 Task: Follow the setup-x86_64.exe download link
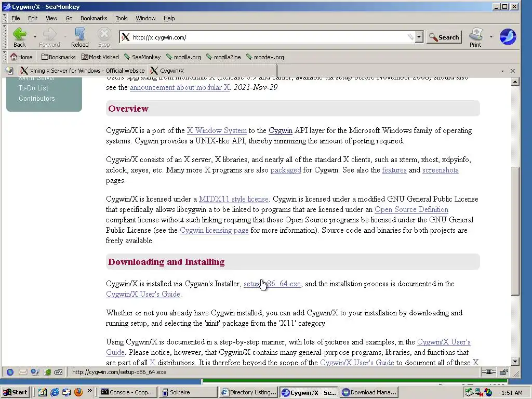272,284
